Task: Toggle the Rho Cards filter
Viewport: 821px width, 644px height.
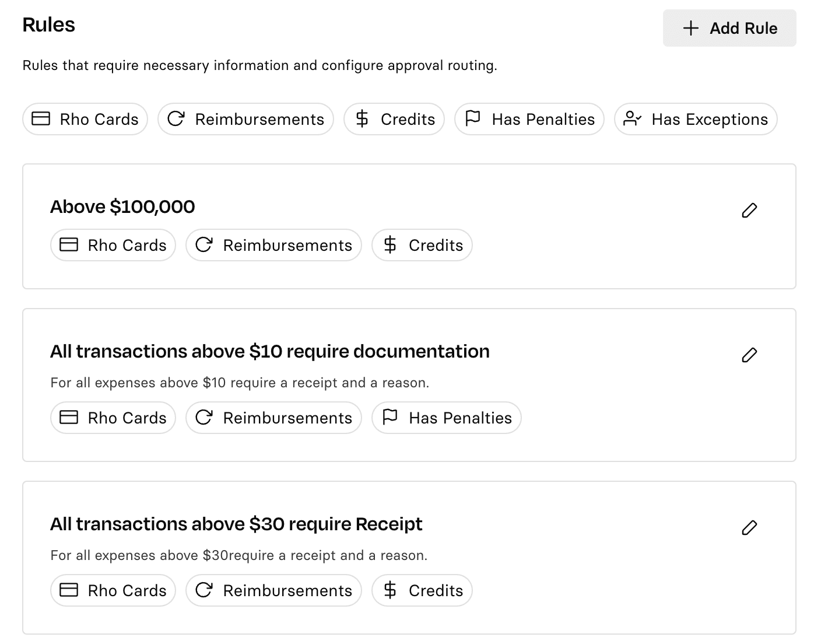Action: click(85, 119)
